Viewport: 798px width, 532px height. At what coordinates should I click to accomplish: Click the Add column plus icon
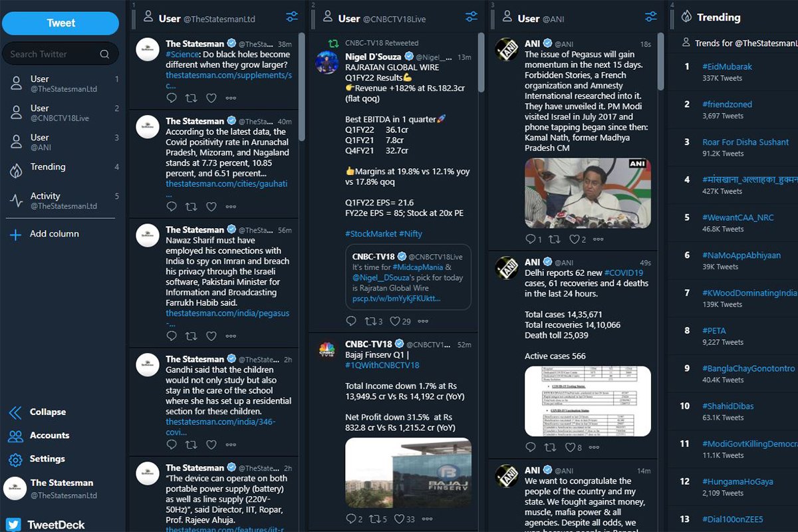coord(16,234)
